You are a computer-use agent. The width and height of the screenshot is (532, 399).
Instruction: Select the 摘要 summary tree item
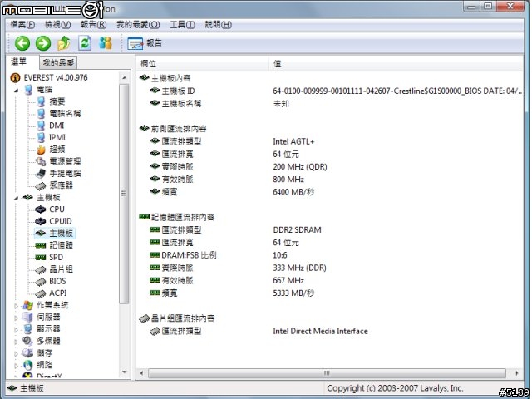51,101
